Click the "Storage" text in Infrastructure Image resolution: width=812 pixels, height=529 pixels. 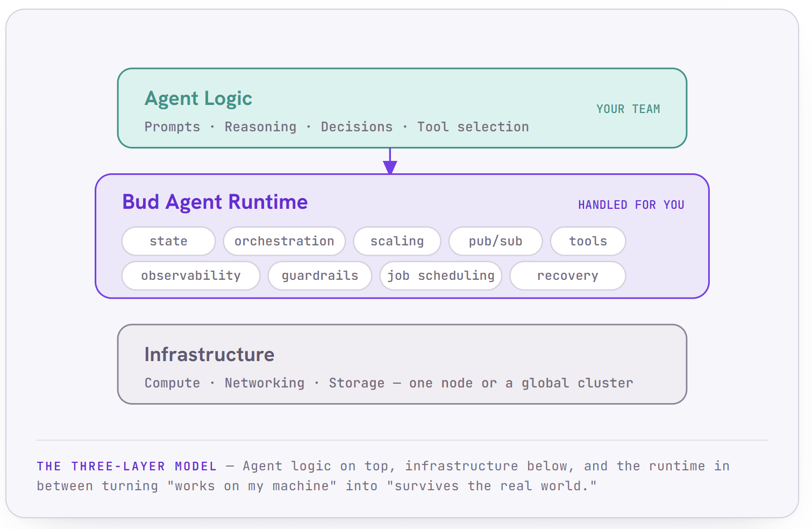coord(357,383)
